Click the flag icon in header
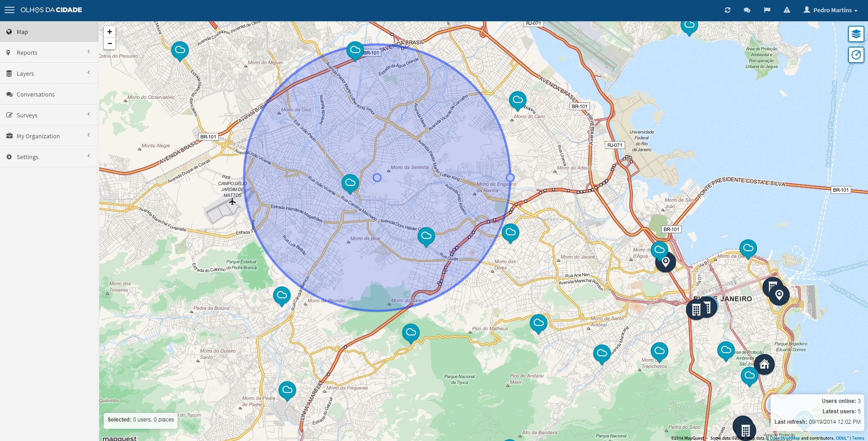 pyautogui.click(x=767, y=10)
